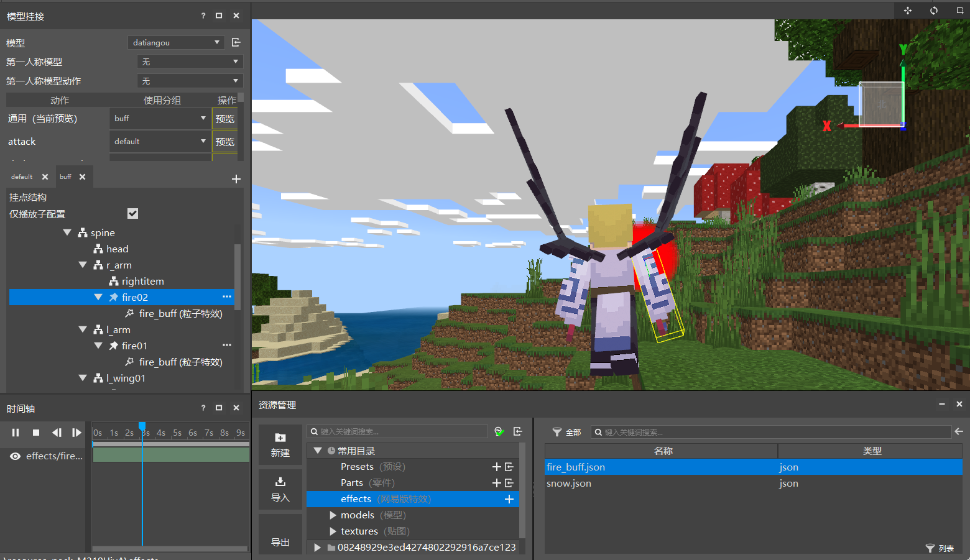Open the 全部 filter in resource manager
This screenshot has width=970, height=560.
click(567, 432)
